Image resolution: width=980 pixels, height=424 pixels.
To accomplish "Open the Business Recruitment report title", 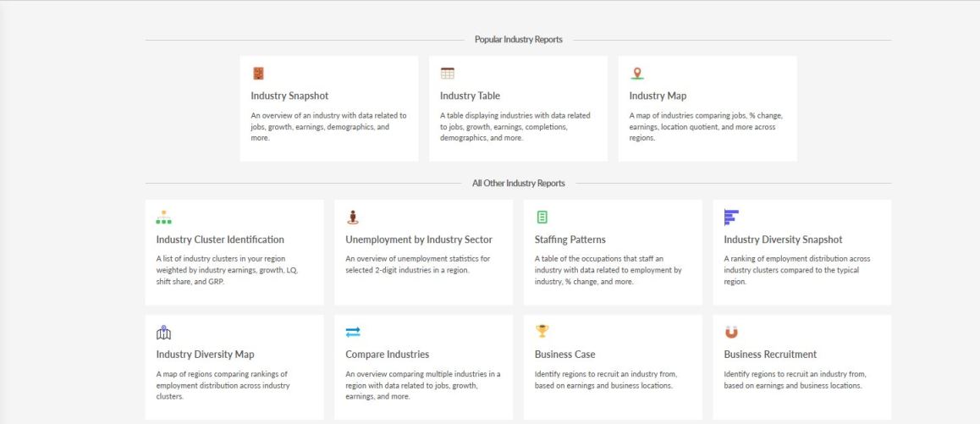I will click(x=770, y=355).
